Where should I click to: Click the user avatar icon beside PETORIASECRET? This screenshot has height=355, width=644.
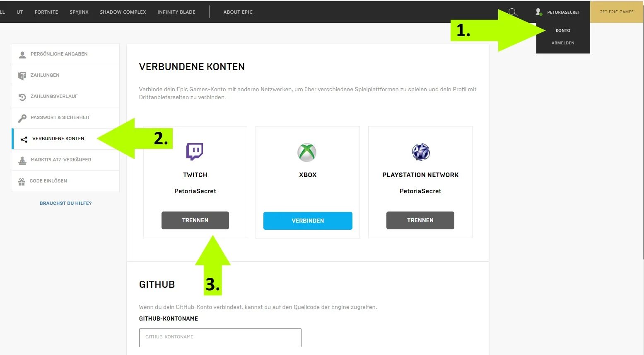click(x=538, y=12)
